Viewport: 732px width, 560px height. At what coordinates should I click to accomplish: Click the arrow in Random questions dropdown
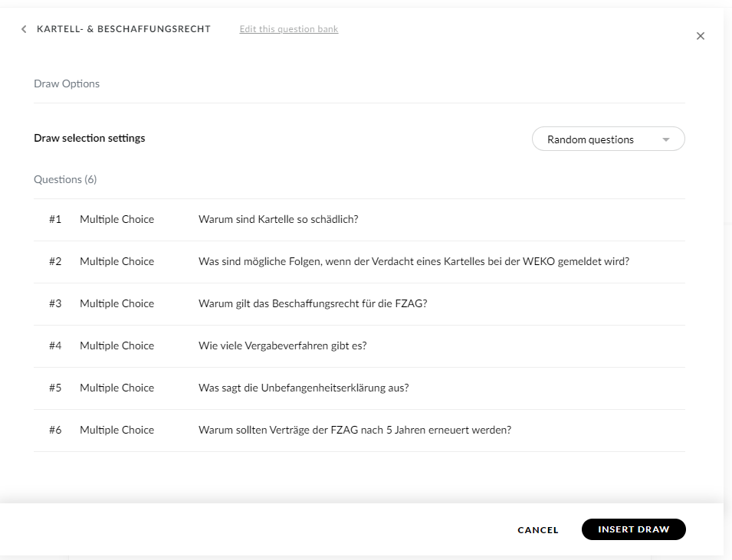665,139
